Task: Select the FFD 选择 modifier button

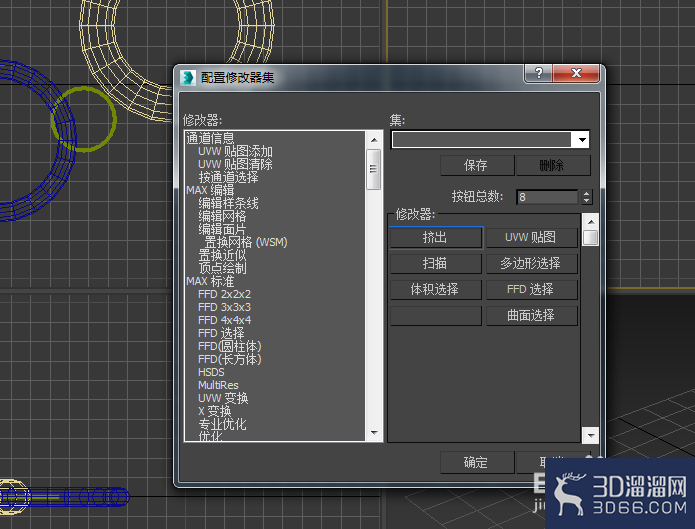Action: tap(531, 290)
